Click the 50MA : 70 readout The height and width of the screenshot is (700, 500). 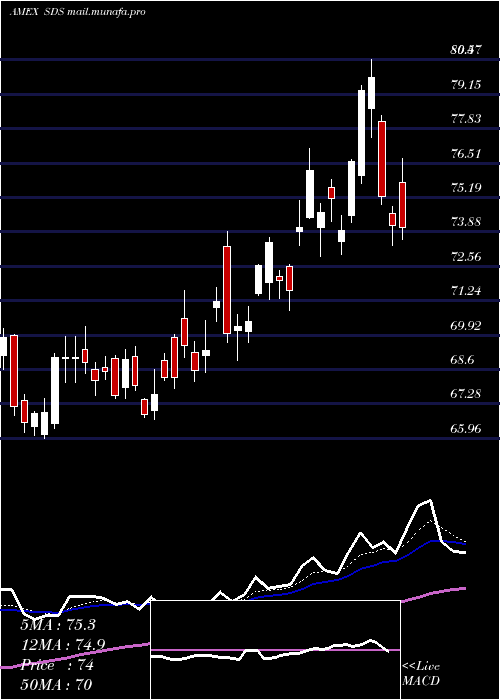56,684
